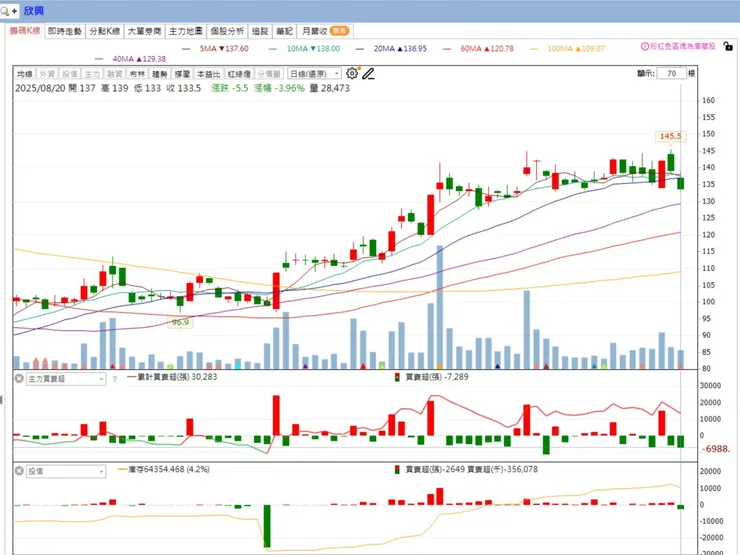Switch to the 追蹤 tab
Image resolution: width=740 pixels, height=555 pixels.
click(x=260, y=31)
